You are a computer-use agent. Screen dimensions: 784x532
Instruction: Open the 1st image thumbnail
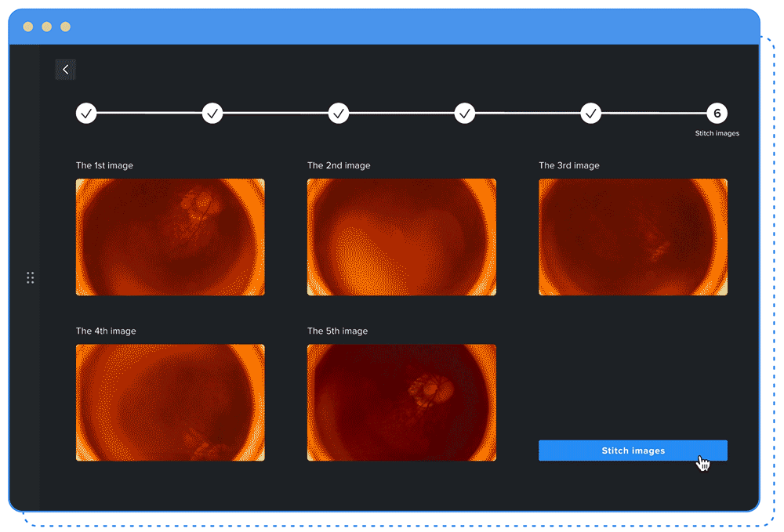tap(170, 237)
